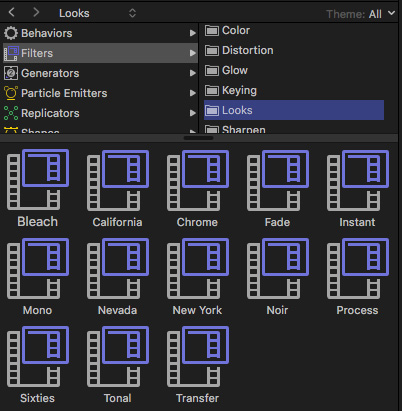This screenshot has width=402, height=411.
Task: Click the "Fade" label text
Action: coord(277,222)
